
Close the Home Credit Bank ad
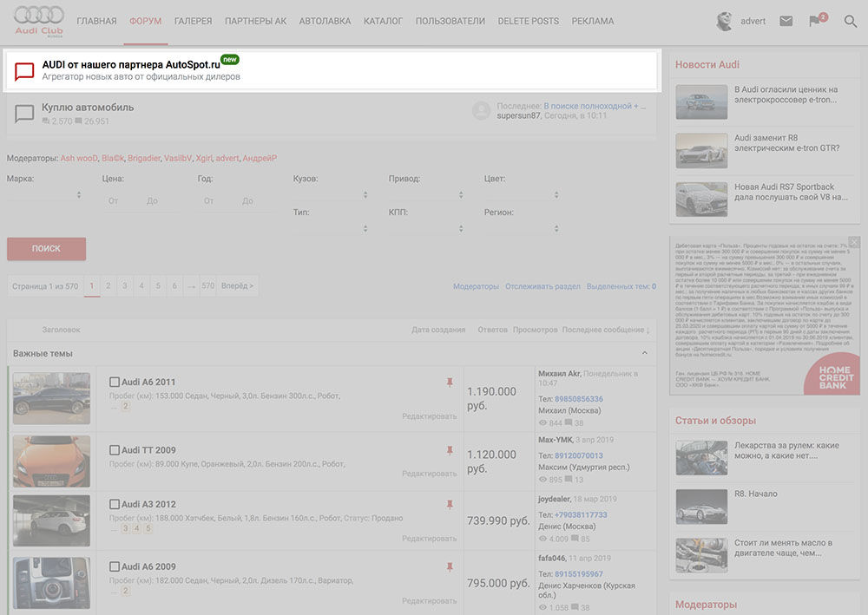pos(854,242)
